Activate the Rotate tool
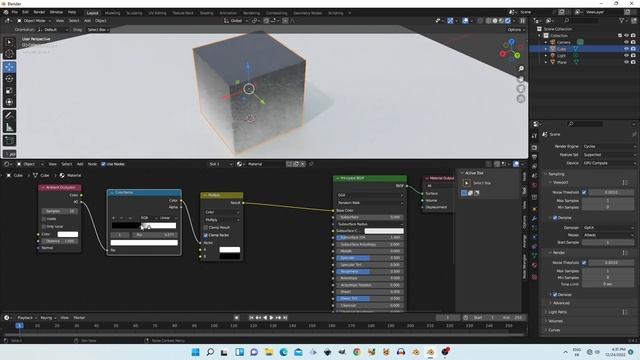 pyautogui.click(x=9, y=79)
